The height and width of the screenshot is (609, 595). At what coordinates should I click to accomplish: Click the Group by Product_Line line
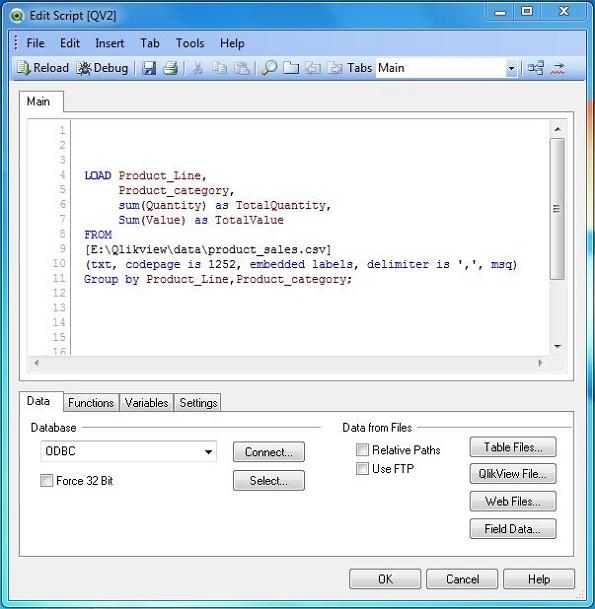click(x=218, y=279)
